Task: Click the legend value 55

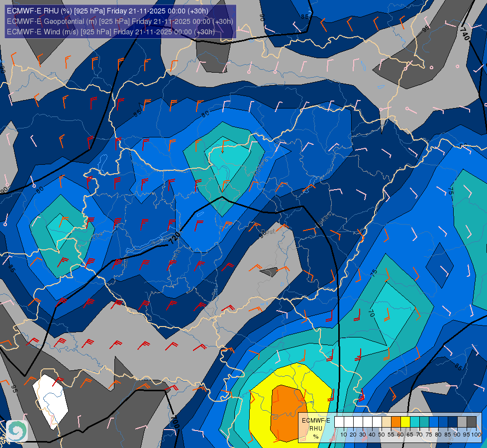Action: (x=391, y=435)
